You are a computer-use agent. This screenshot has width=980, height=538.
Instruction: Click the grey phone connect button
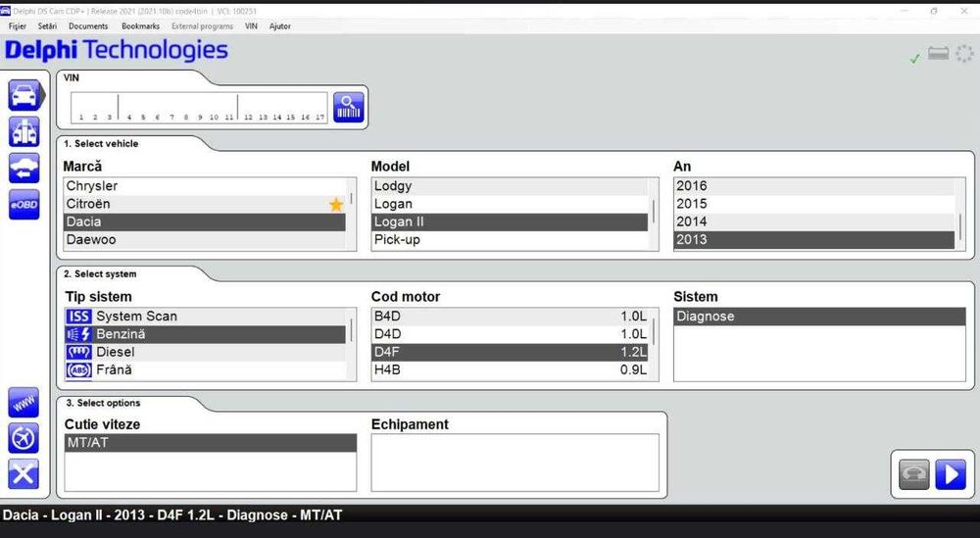pos(913,474)
